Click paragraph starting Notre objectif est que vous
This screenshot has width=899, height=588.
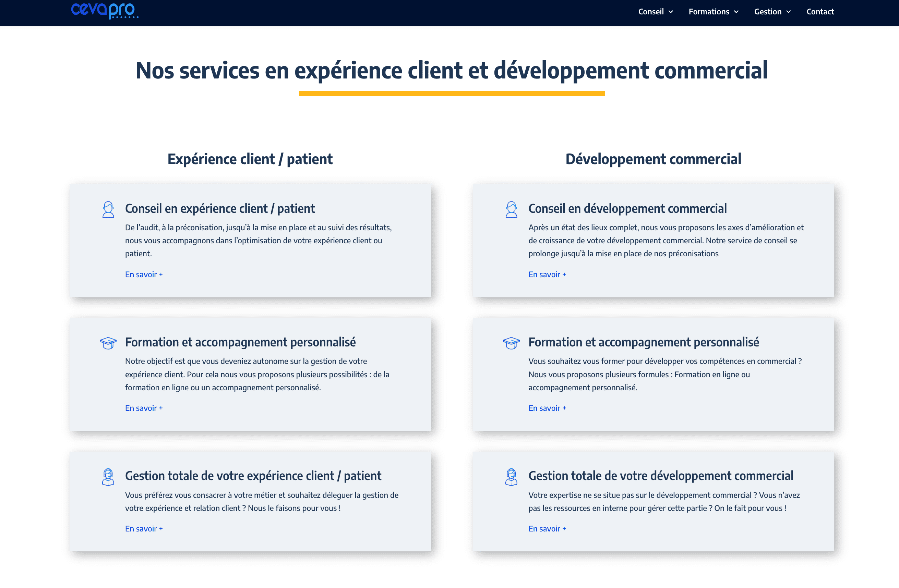click(x=257, y=374)
